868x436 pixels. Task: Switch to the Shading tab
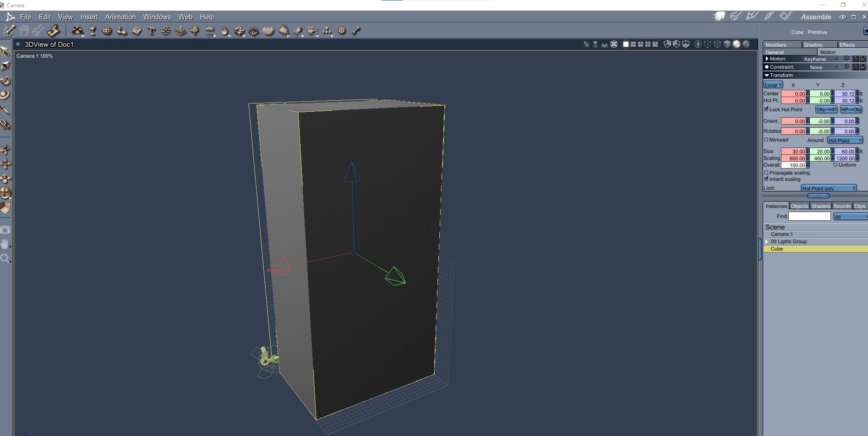point(819,44)
